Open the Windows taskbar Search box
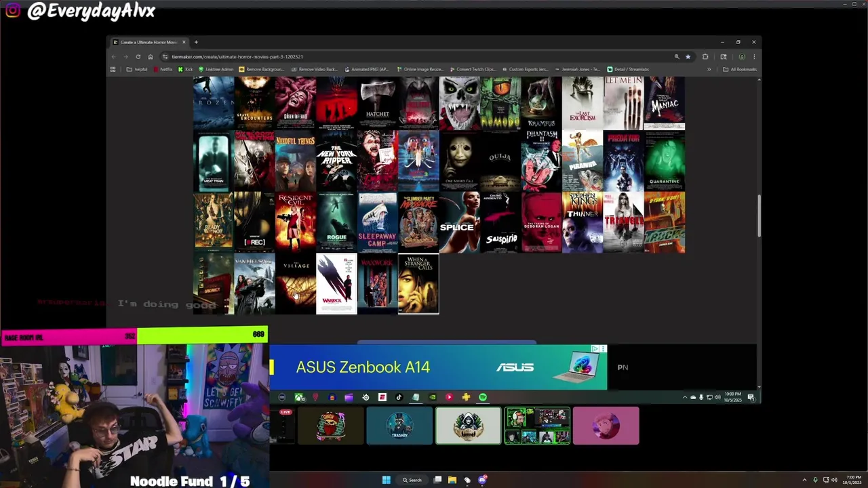This screenshot has height=488, width=868. (412, 480)
